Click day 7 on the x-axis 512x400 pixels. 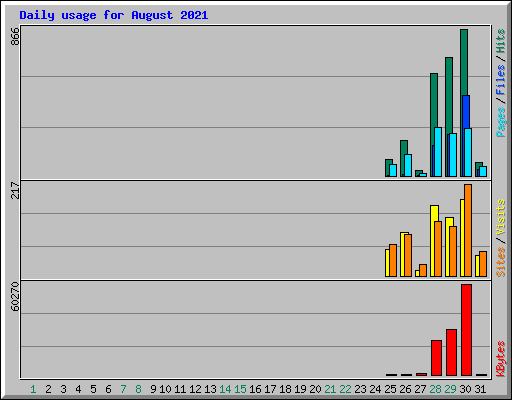(x=123, y=389)
